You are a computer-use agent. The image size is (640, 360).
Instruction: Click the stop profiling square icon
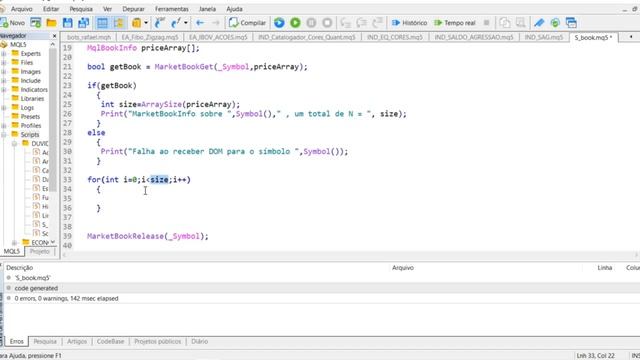(x=486, y=23)
